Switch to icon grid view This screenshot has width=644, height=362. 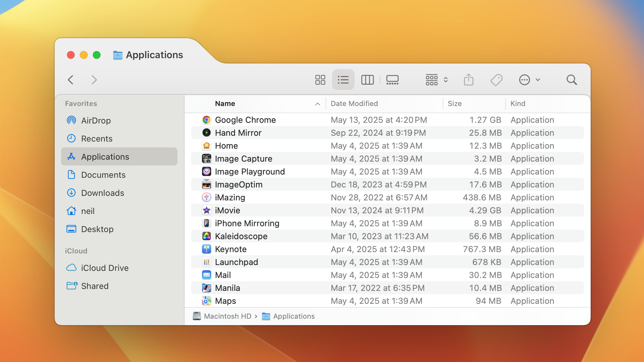(x=320, y=80)
